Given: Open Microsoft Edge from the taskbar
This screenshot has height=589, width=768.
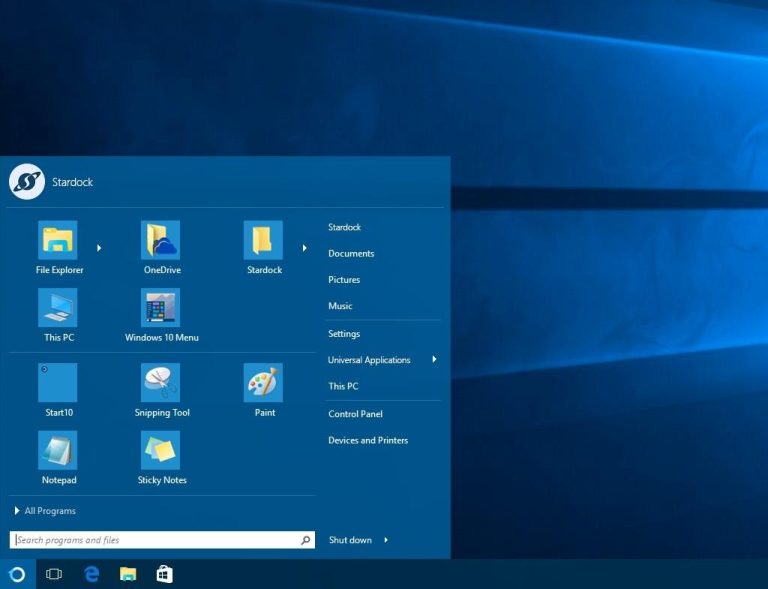Looking at the screenshot, I should pos(92,574).
